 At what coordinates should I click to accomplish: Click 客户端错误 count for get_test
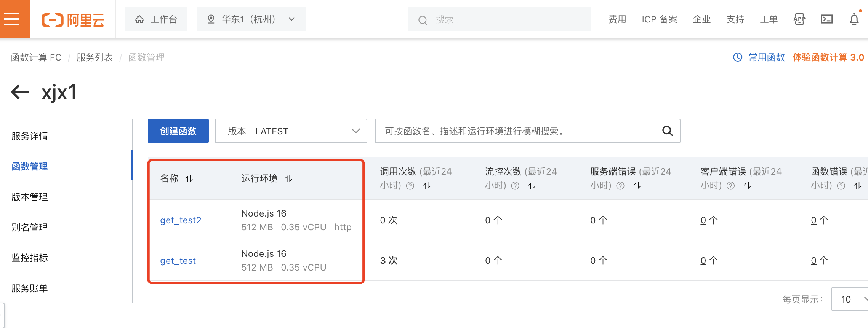[x=703, y=261]
